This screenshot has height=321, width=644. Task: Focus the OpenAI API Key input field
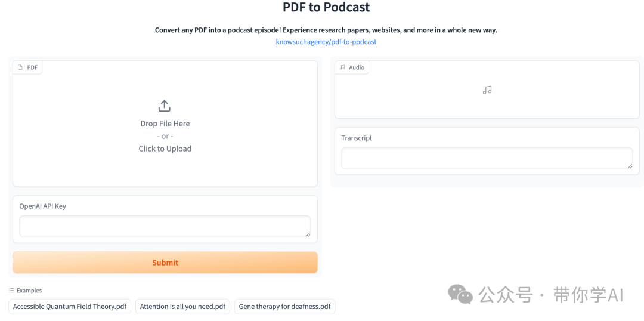[165, 227]
